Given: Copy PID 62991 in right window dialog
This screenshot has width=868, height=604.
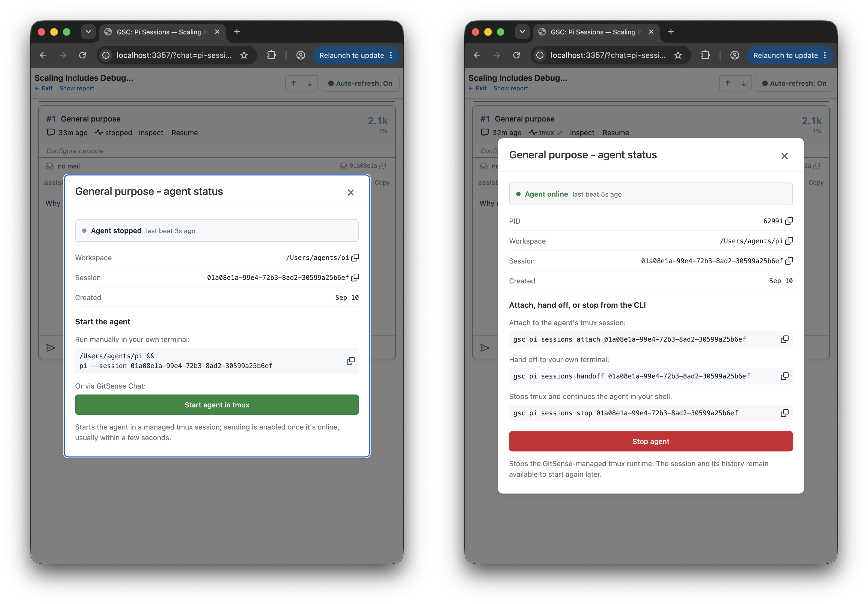Looking at the screenshot, I should 789,221.
